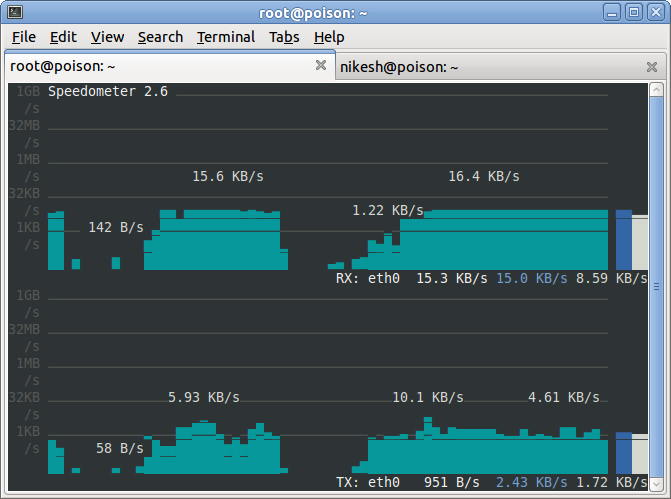Click the 5.93 KB/s TX peak label
The width and height of the screenshot is (671, 499).
(204, 398)
